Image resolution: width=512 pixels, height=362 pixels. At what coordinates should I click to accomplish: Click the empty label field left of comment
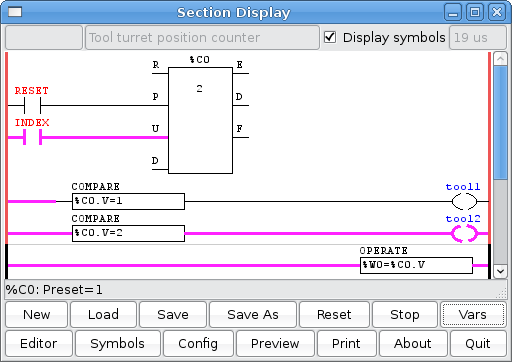pos(44,37)
